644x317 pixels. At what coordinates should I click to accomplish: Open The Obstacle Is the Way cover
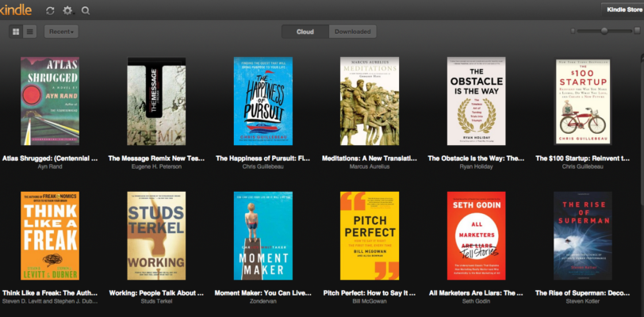tap(476, 101)
